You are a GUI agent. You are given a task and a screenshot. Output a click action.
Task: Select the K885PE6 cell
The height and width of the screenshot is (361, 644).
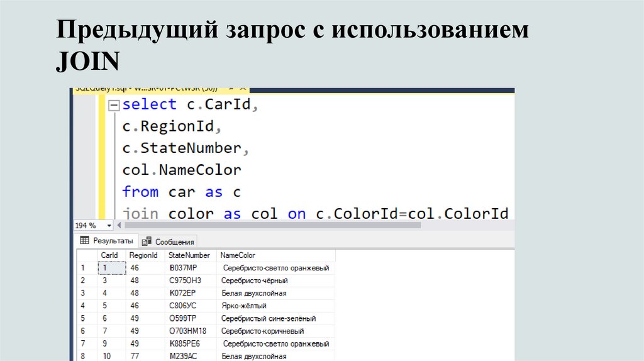pyautogui.click(x=191, y=344)
